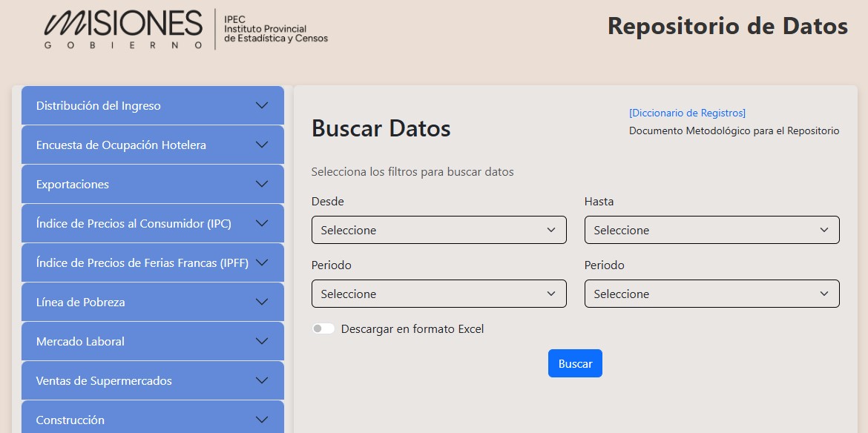Click the Buscar button
This screenshot has width=868, height=433.
tap(575, 363)
